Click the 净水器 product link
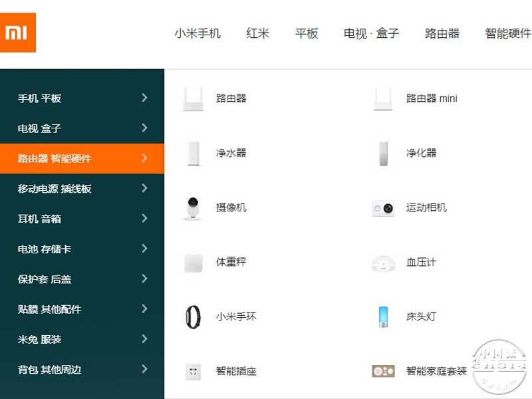532x399 pixels. (x=231, y=153)
